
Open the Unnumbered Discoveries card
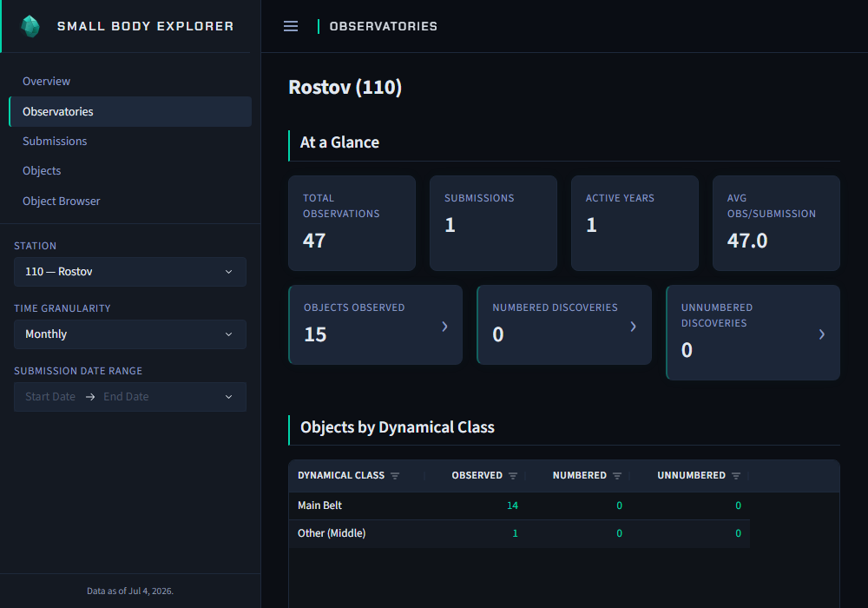pos(753,333)
